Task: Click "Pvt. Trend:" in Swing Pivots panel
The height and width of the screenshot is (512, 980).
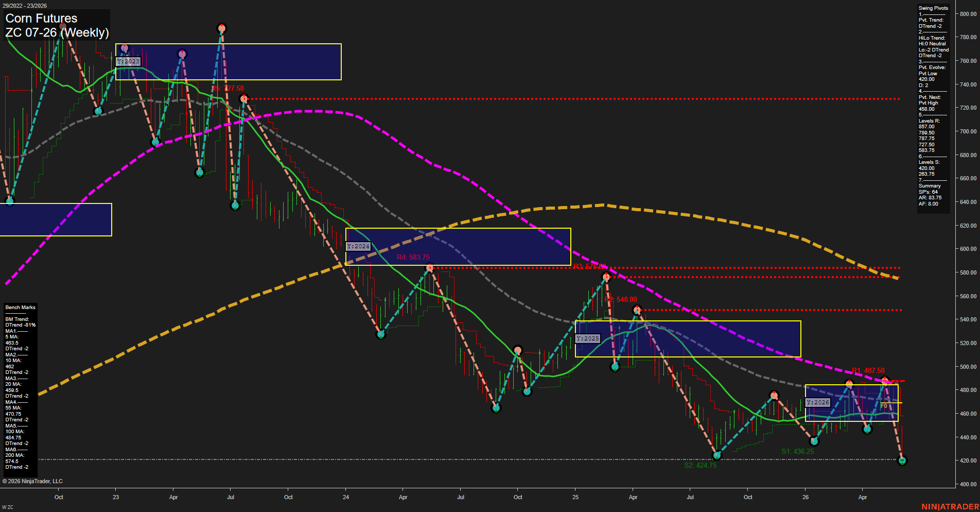Action: 931,20
